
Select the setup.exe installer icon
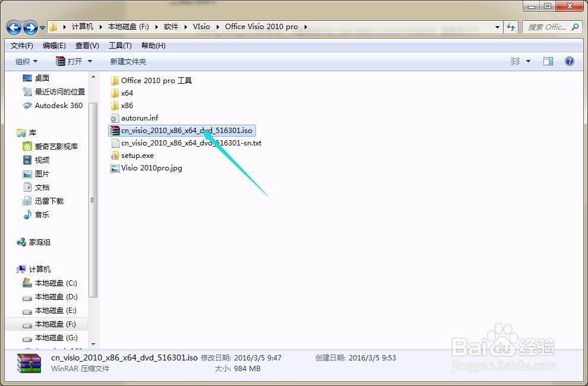115,156
